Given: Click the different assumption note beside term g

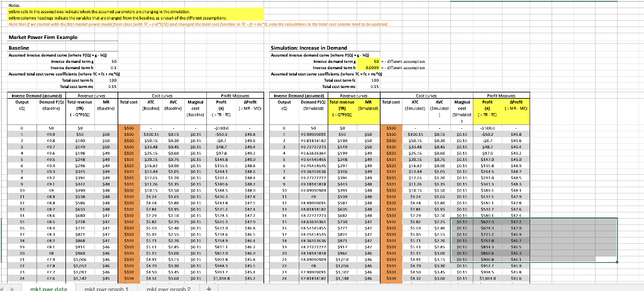Looking at the screenshot, I should (x=403, y=61).
